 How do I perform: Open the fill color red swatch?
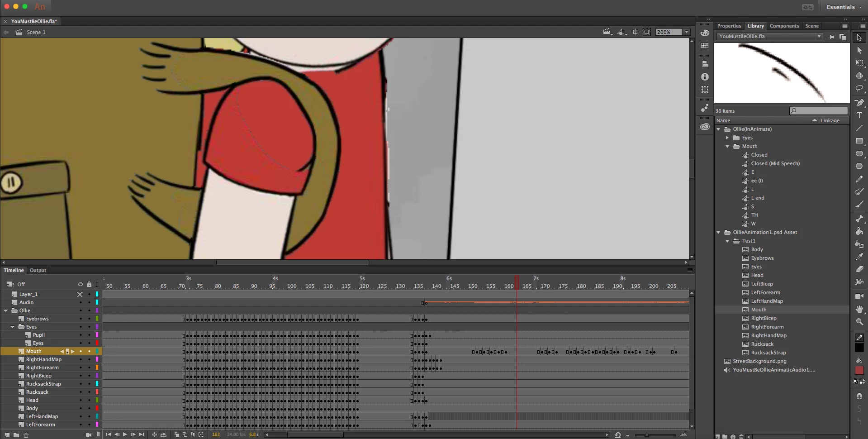(x=859, y=370)
